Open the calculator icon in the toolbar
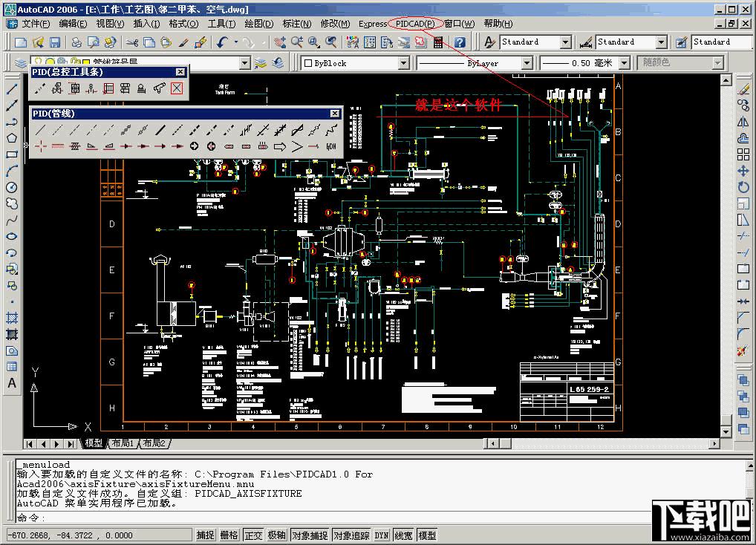 [438, 42]
